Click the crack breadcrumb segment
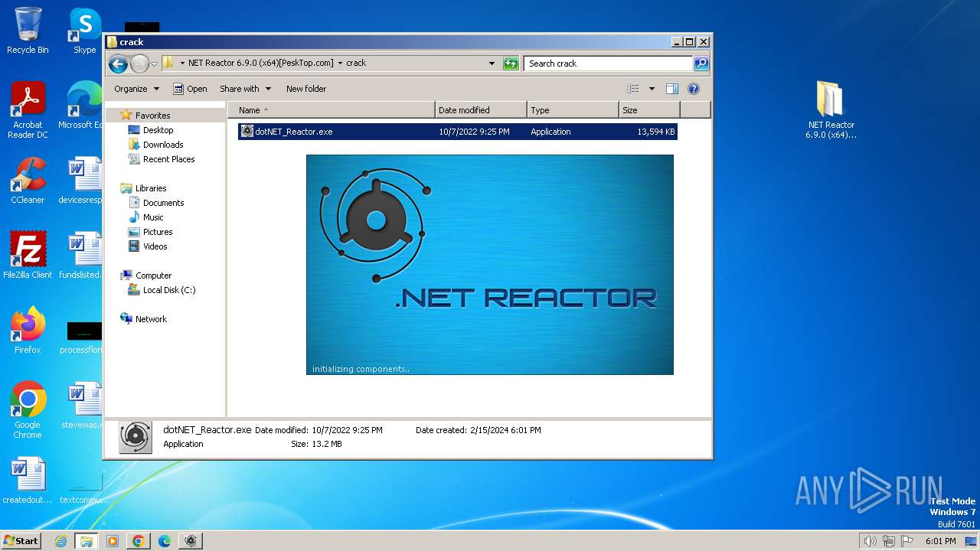980x551 pixels. click(x=356, y=64)
